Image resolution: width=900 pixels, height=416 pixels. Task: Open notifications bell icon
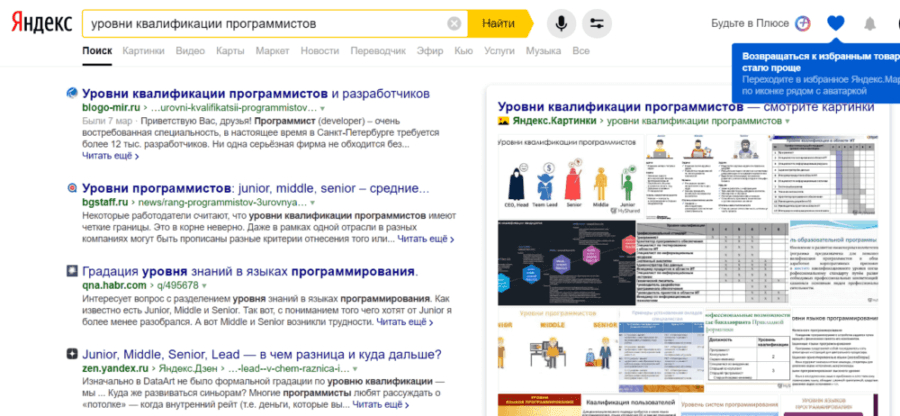point(870,24)
